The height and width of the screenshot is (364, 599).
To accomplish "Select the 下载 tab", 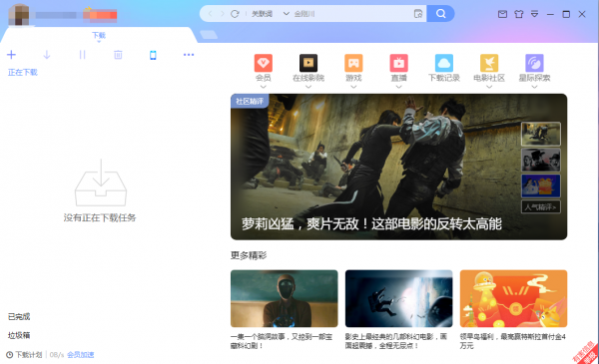I will [x=99, y=36].
